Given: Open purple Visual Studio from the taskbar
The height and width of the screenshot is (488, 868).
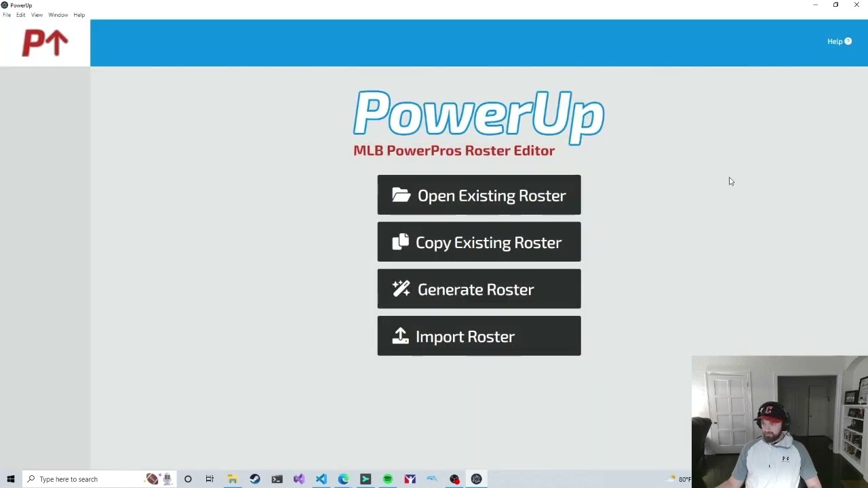Looking at the screenshot, I should click(x=299, y=479).
